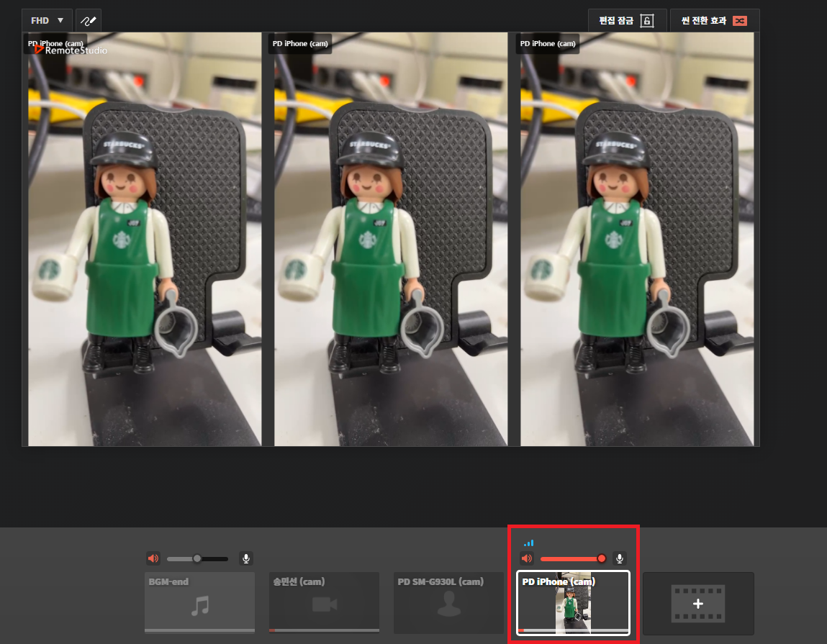
Task: Select the drawing pen tool
Action: (88, 21)
